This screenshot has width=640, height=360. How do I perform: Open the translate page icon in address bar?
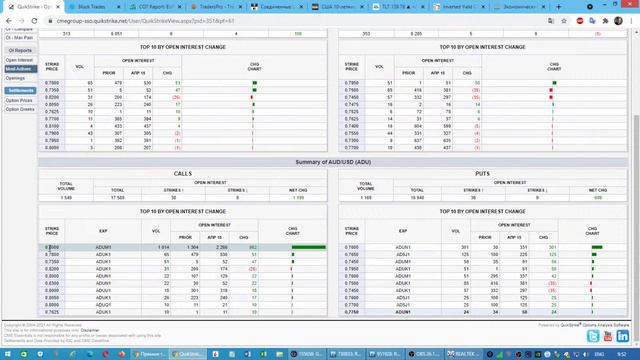[551, 21]
